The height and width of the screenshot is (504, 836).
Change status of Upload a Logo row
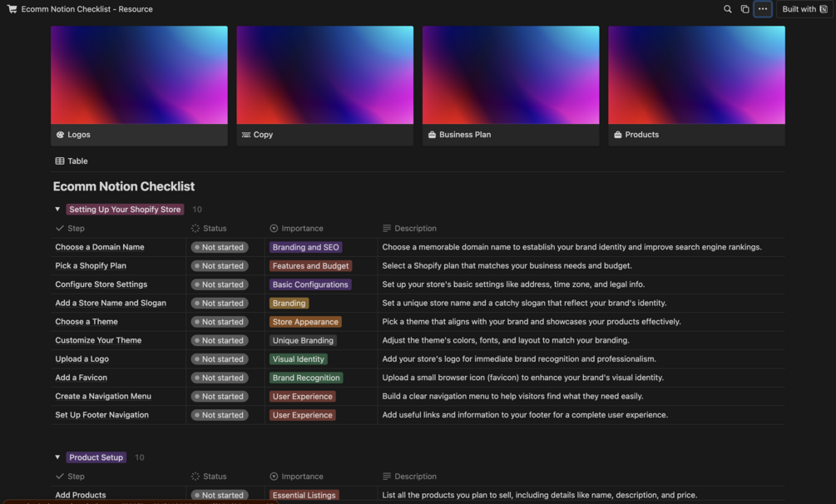tap(220, 359)
